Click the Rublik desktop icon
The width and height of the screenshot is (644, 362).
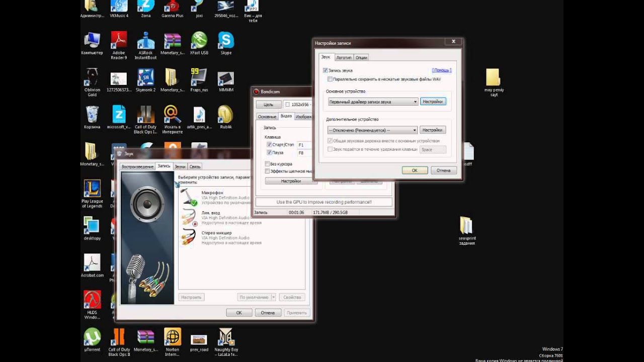(x=226, y=118)
